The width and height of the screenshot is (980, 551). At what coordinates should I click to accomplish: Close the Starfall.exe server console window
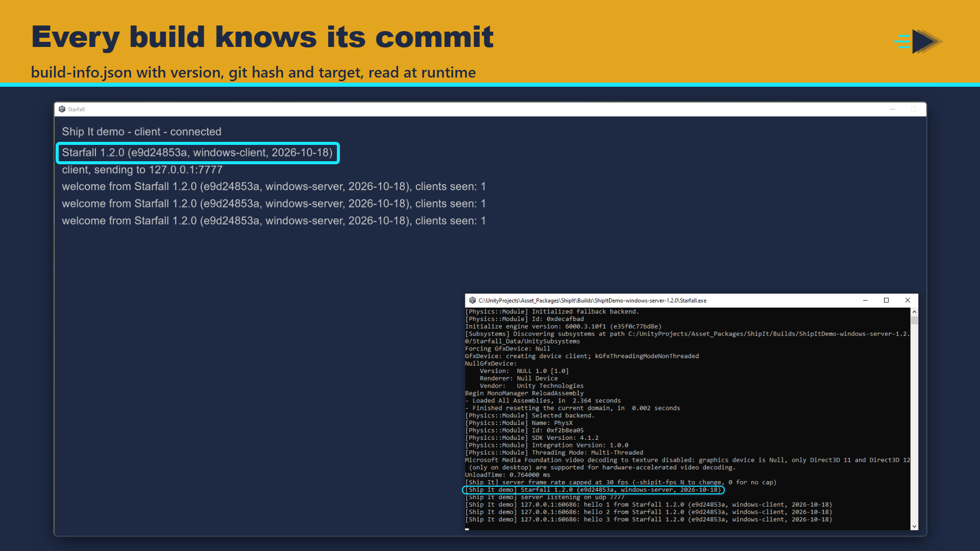click(908, 300)
